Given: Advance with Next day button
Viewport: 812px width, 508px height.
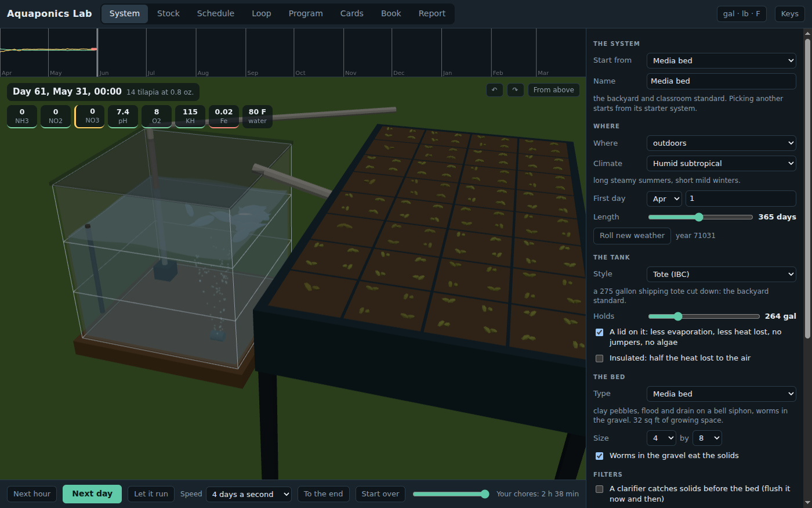Looking at the screenshot, I should (92, 494).
